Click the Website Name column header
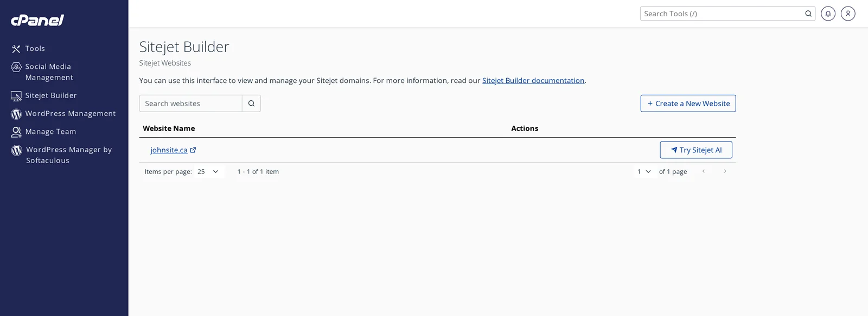Screen dimensions: 868x316 pos(169,128)
